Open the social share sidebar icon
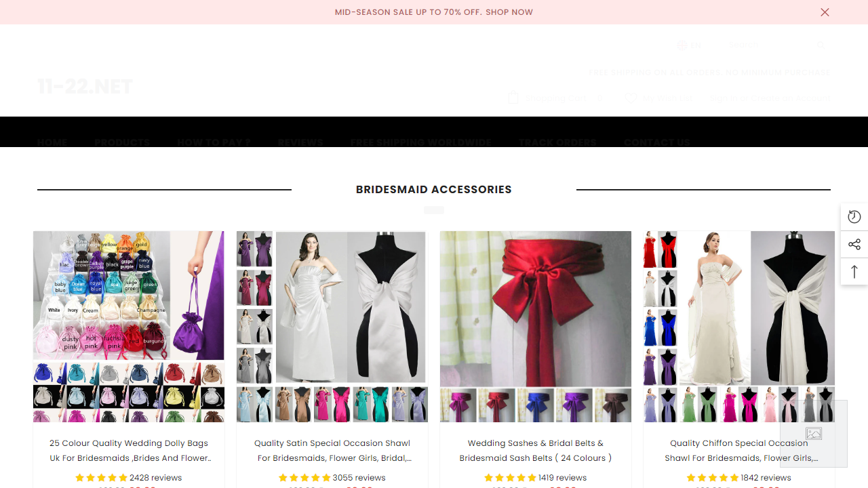The width and height of the screenshot is (868, 488). [x=854, y=244]
